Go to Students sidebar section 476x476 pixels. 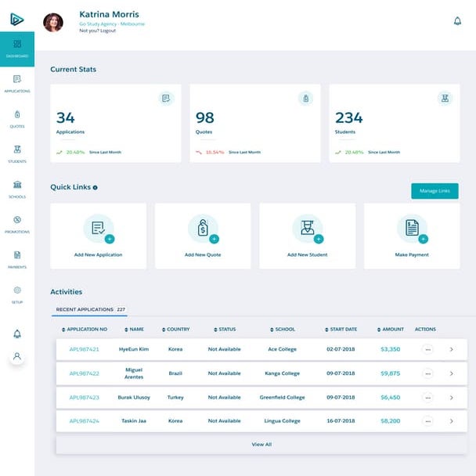click(16, 153)
